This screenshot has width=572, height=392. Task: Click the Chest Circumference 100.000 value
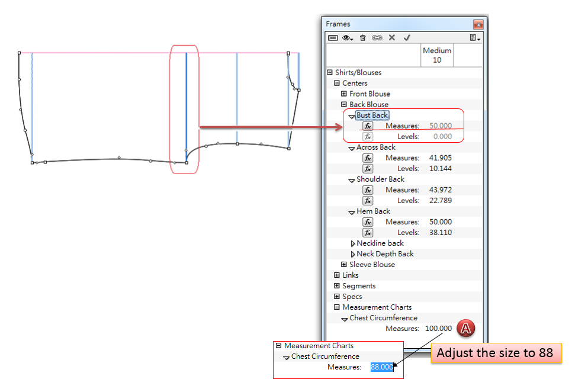click(438, 329)
